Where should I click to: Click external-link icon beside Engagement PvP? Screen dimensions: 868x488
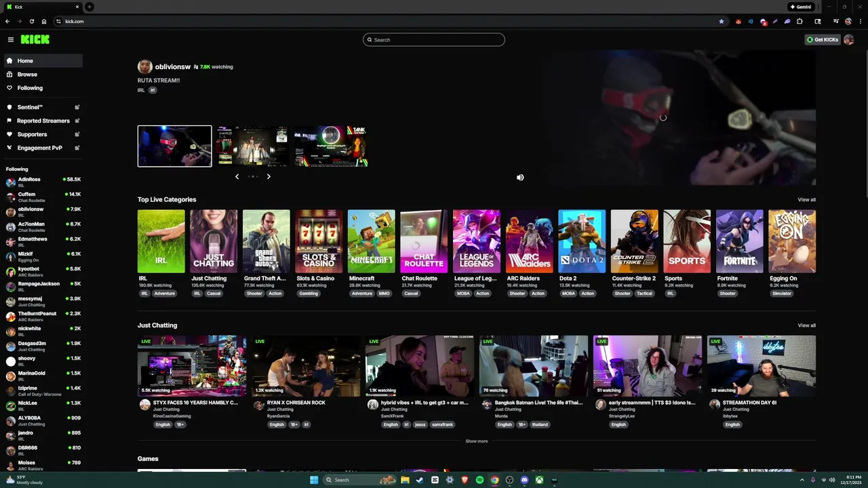point(77,148)
